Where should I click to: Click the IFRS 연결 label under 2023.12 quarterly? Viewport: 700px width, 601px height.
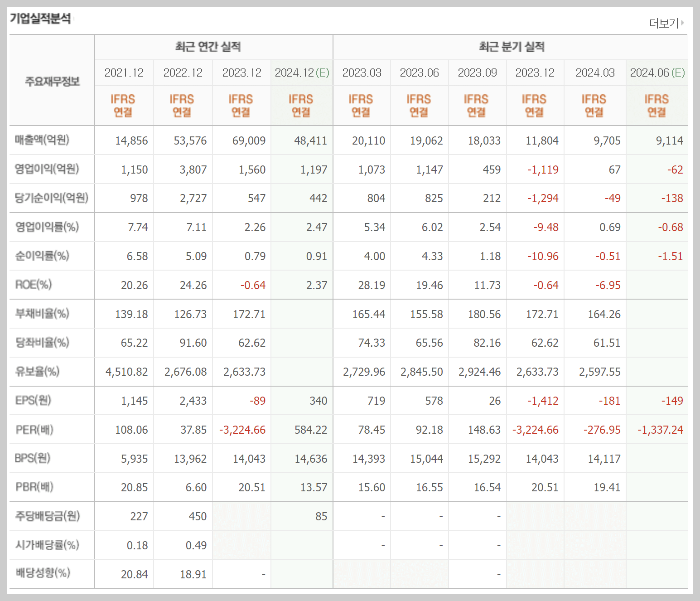pos(535,105)
